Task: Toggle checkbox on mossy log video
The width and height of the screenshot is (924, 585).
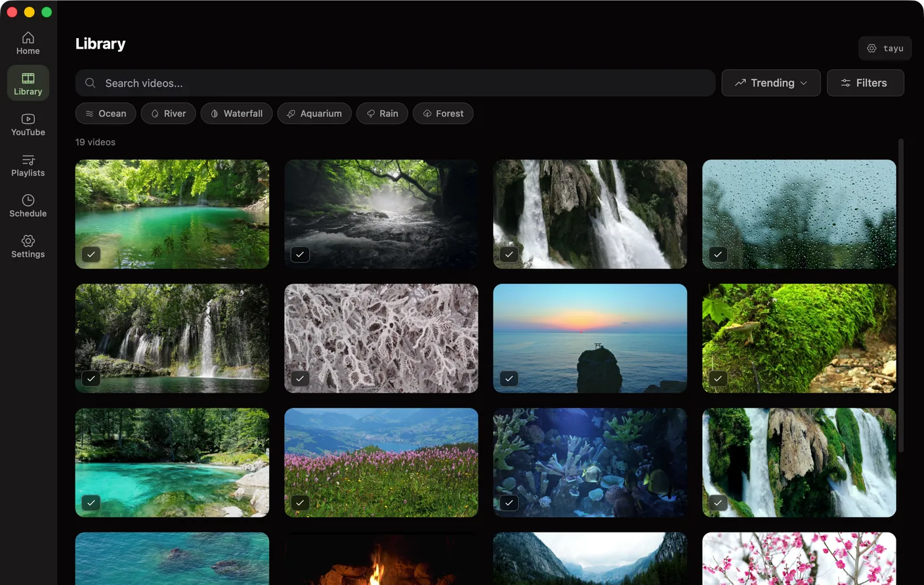Action: (x=718, y=378)
